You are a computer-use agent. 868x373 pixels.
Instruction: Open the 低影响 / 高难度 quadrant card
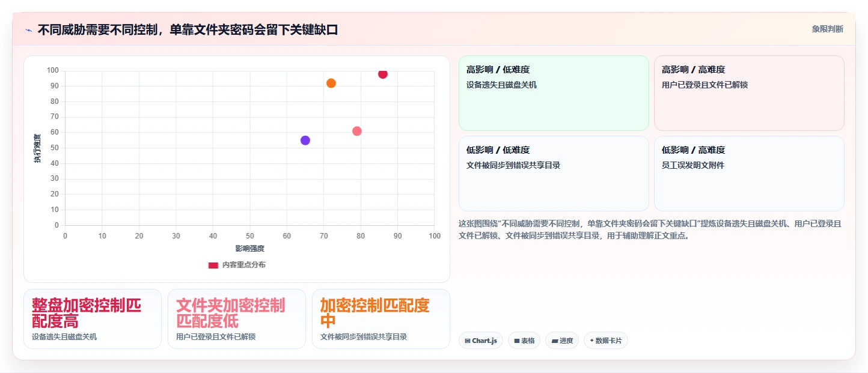coord(749,174)
